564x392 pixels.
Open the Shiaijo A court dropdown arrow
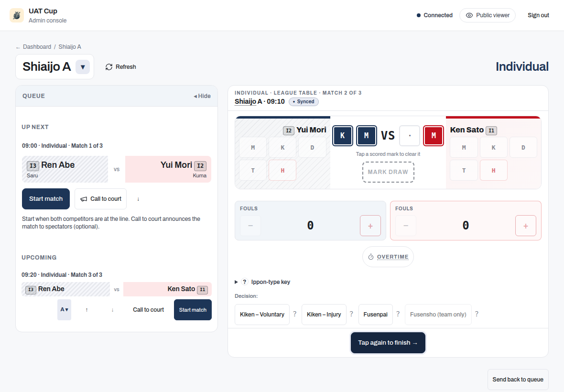83,67
